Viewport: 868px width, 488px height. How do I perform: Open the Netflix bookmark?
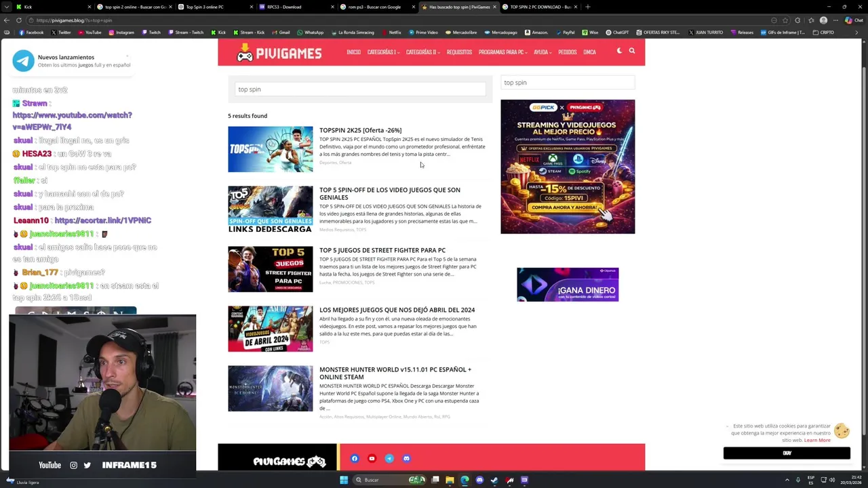coord(391,33)
